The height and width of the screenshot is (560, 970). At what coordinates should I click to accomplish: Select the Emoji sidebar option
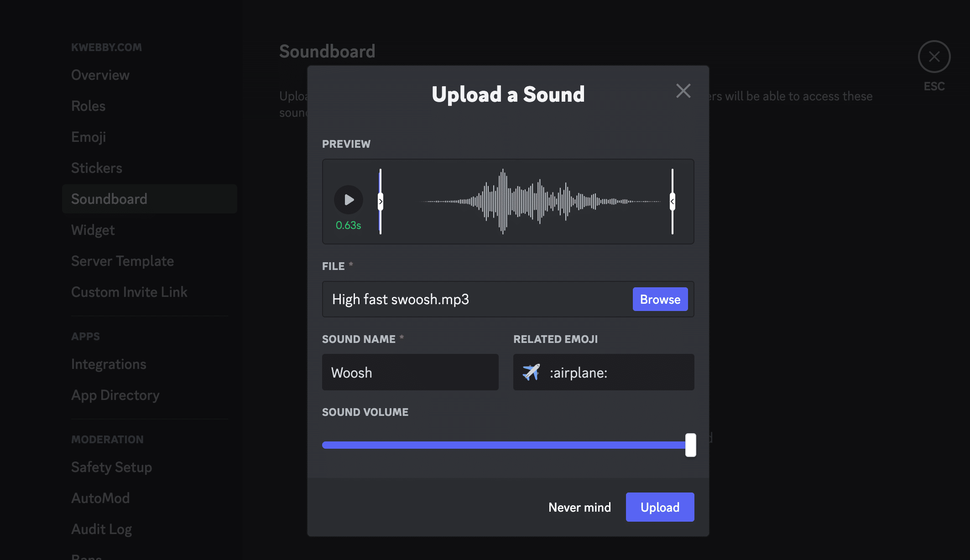coord(88,137)
